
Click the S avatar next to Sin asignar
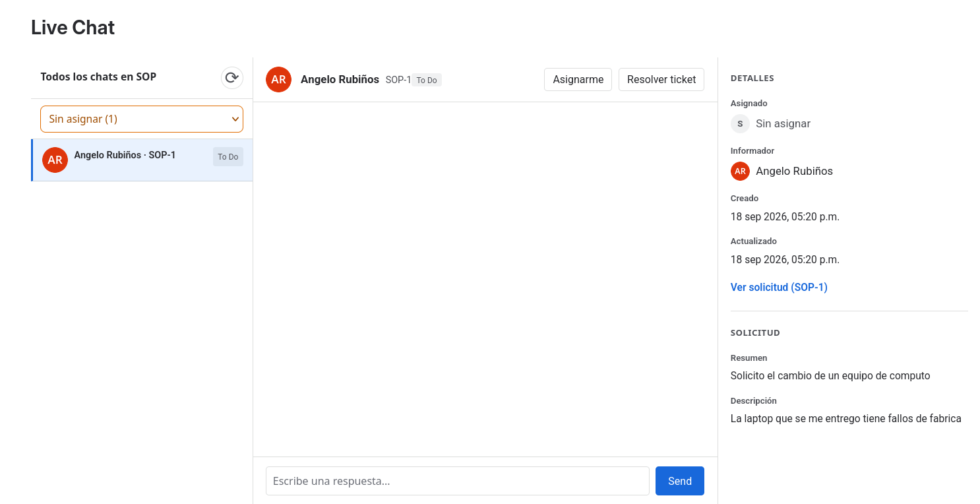point(740,123)
